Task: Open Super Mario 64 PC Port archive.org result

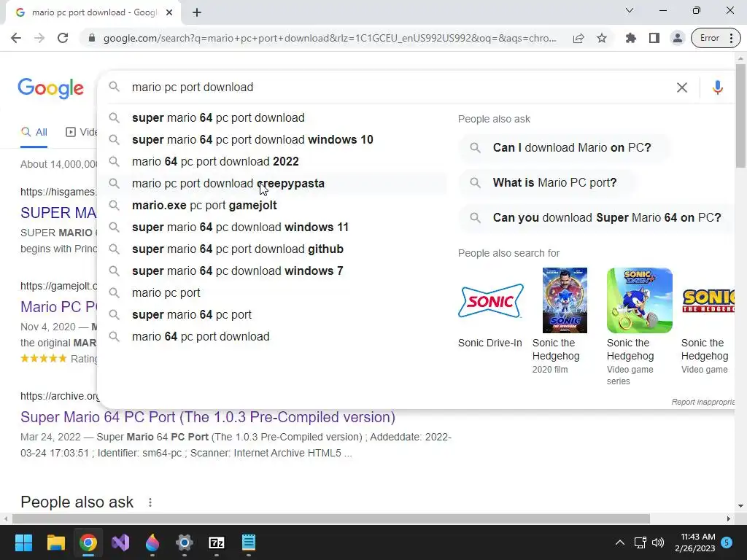Action: pyautogui.click(x=208, y=417)
